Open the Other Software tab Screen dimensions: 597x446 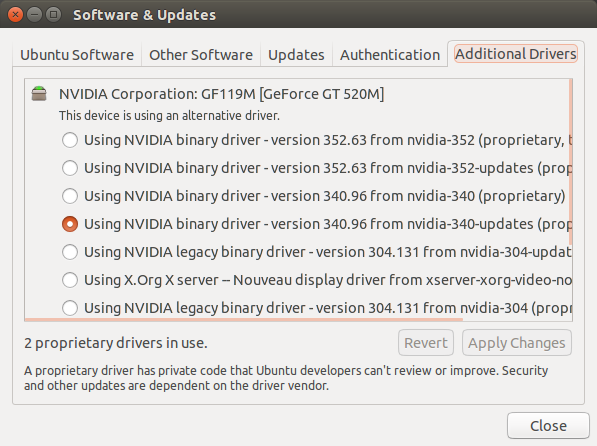(201, 55)
